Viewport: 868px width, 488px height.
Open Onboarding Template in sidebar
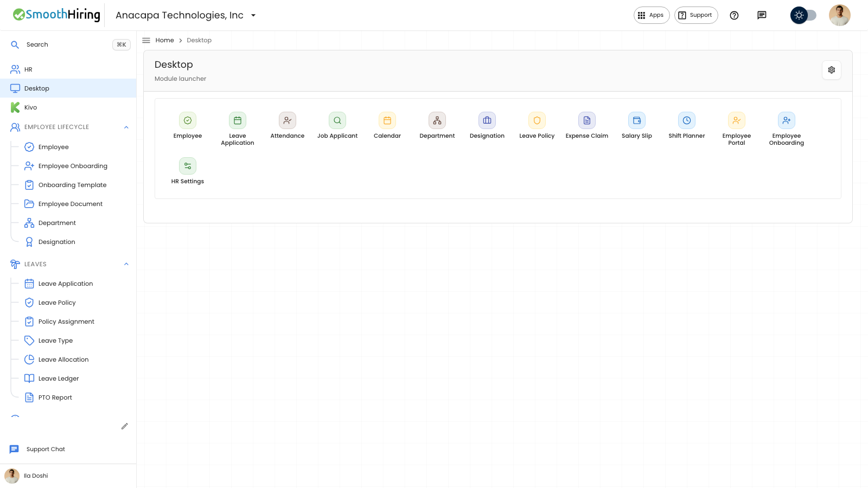[73, 185]
